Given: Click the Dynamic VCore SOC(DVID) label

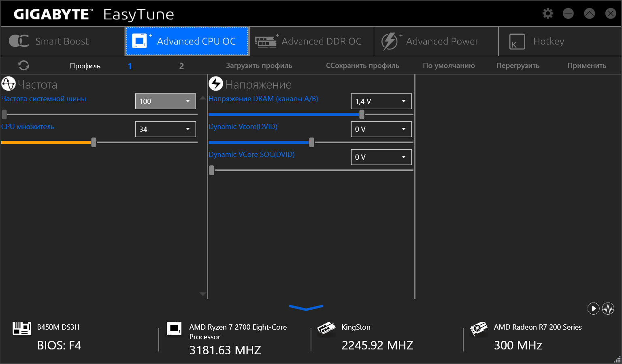Looking at the screenshot, I should pos(251,154).
